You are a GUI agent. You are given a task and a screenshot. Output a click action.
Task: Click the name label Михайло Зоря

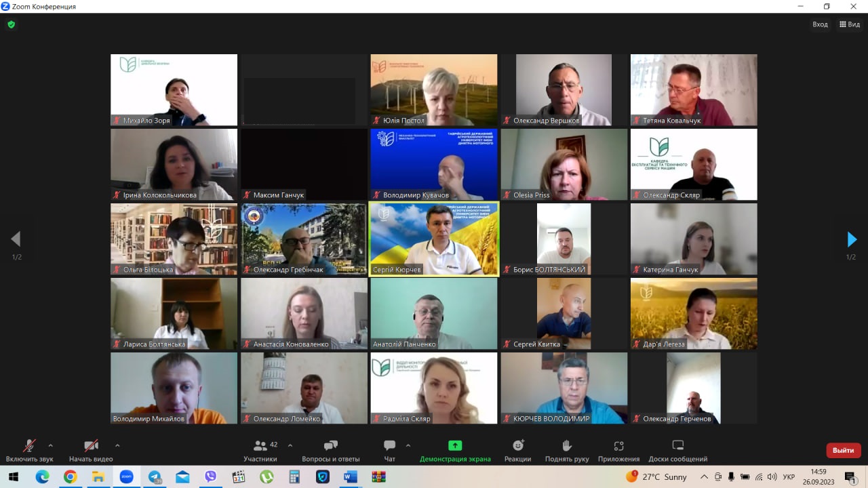(x=146, y=121)
